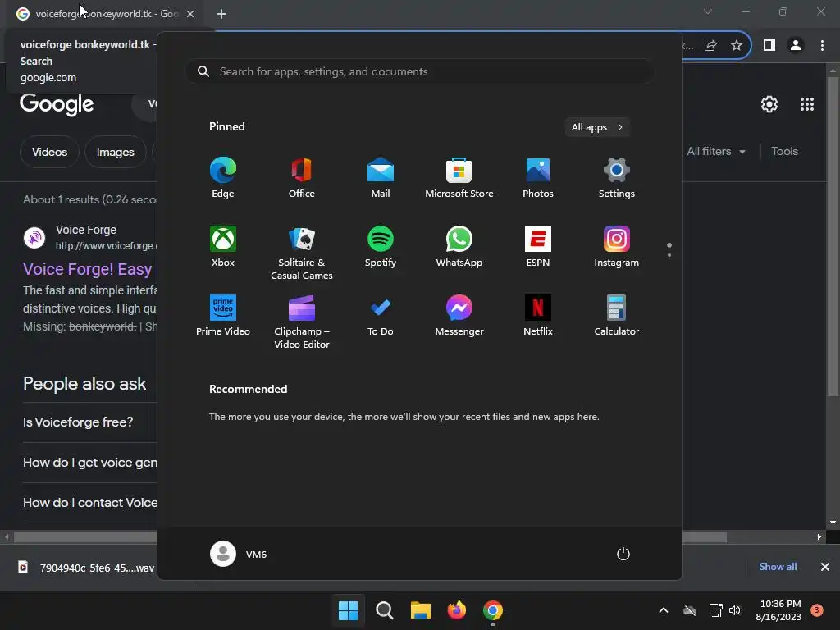The height and width of the screenshot is (630, 840).
Task: Close the downloads bar
Action: tap(825, 567)
